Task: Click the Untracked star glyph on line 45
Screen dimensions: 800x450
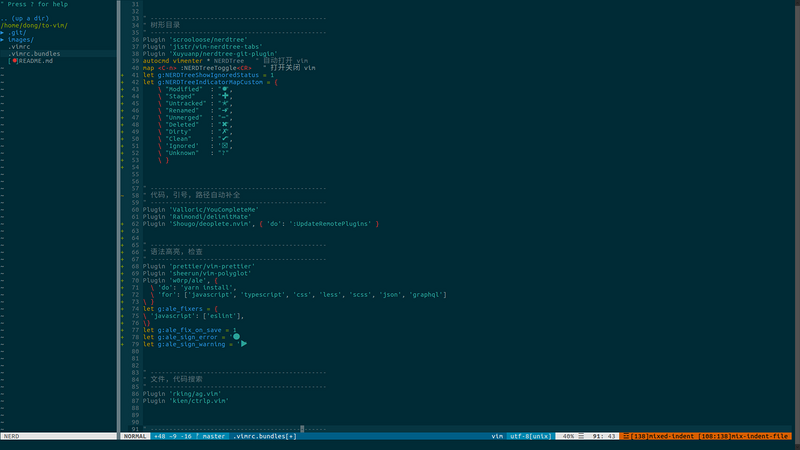Action: (225, 103)
